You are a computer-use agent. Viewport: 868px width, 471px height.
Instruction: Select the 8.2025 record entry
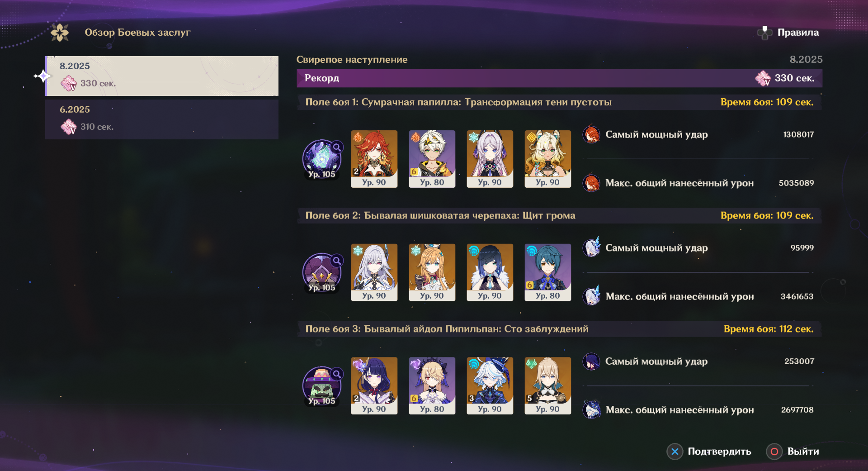[x=162, y=76]
